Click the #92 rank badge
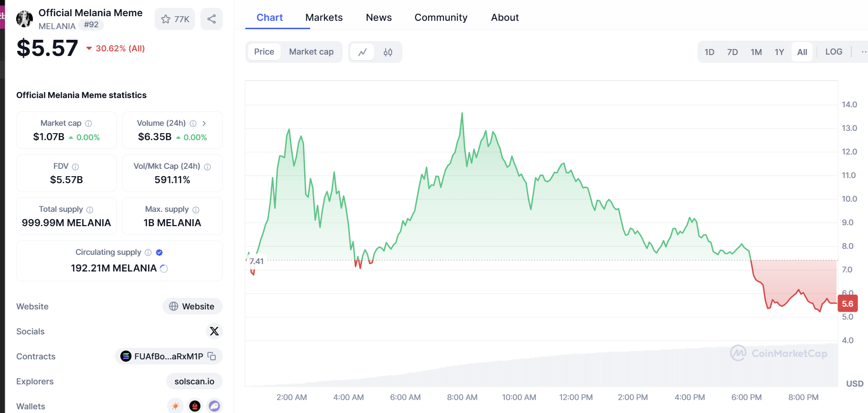This screenshot has width=868, height=413. tap(91, 25)
